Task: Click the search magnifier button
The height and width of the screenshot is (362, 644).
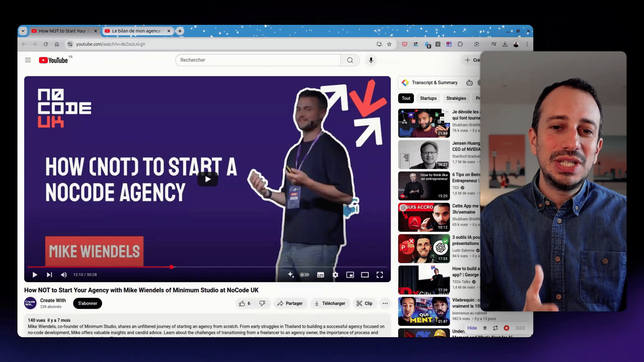Action: pos(350,60)
